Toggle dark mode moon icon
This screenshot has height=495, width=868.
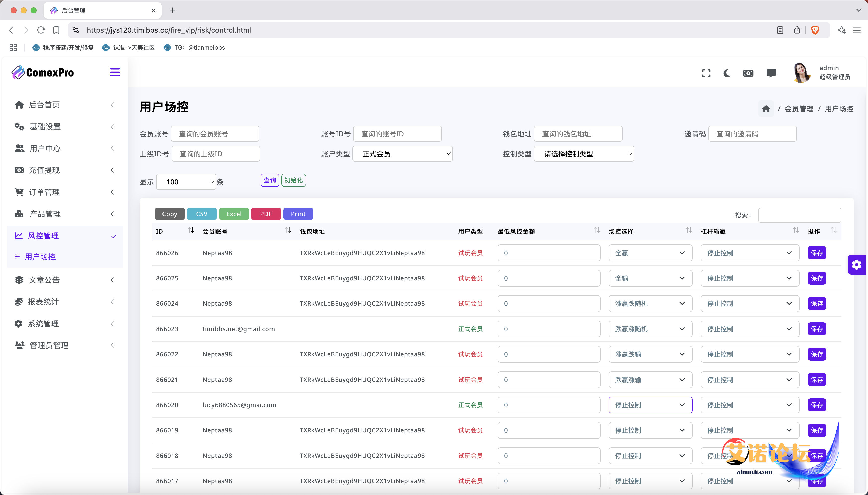pyautogui.click(x=727, y=73)
